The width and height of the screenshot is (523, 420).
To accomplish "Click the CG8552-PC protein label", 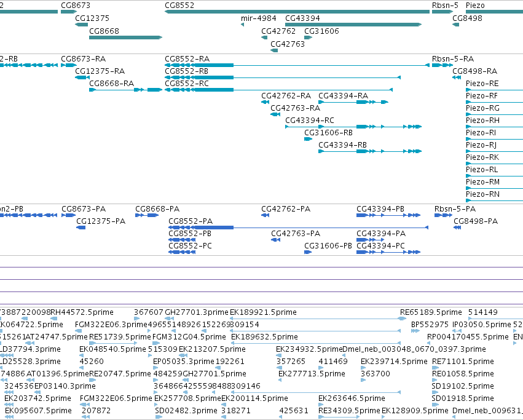I will (x=190, y=246).
